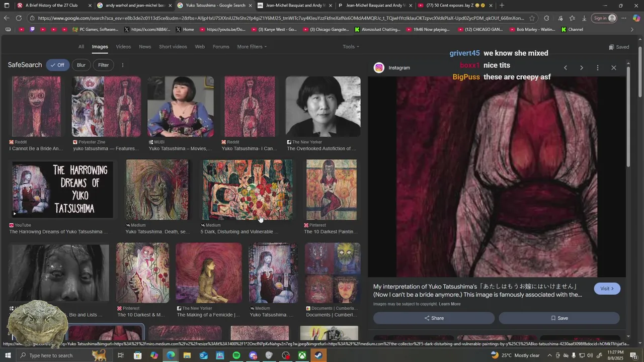The width and height of the screenshot is (644, 362).
Task: Open the Saved collections bookmark icon
Action: click(x=611, y=47)
